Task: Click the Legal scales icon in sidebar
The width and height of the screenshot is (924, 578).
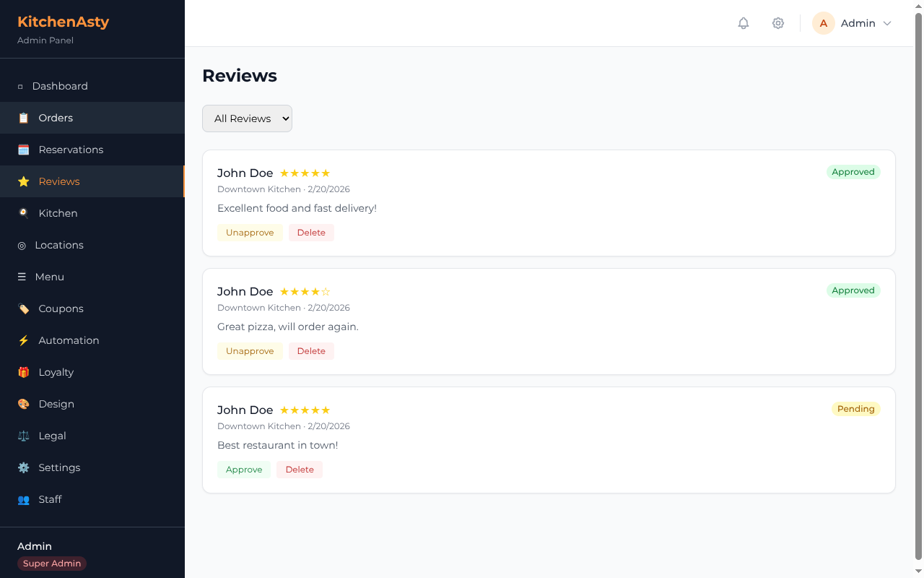Action: click(22, 435)
